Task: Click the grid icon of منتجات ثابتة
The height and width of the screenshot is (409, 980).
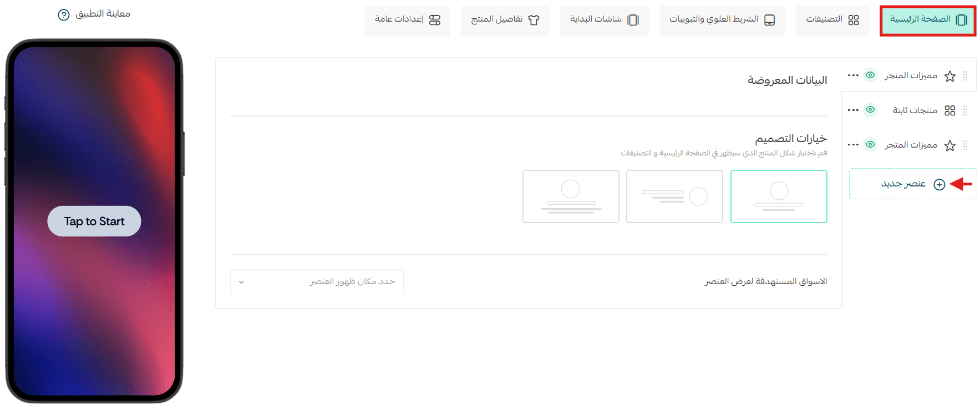Action: click(950, 110)
